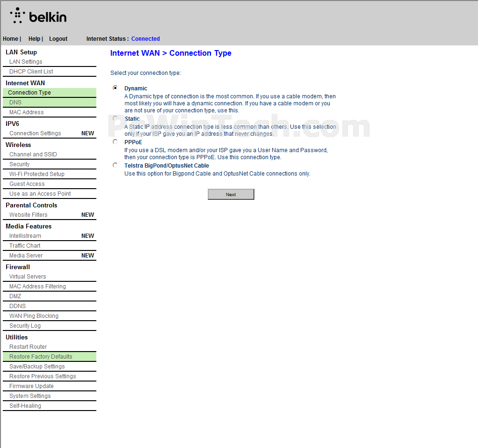Open DMZ settings

[15, 296]
